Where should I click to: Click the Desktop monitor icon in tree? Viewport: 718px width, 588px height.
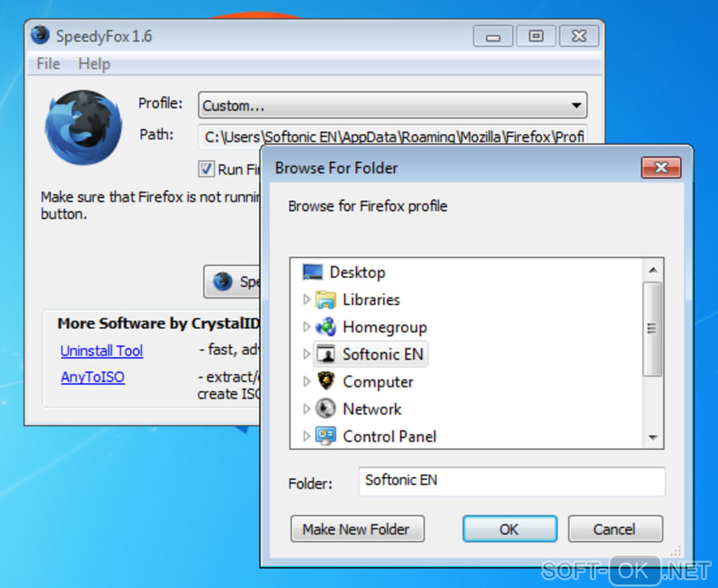pos(313,272)
